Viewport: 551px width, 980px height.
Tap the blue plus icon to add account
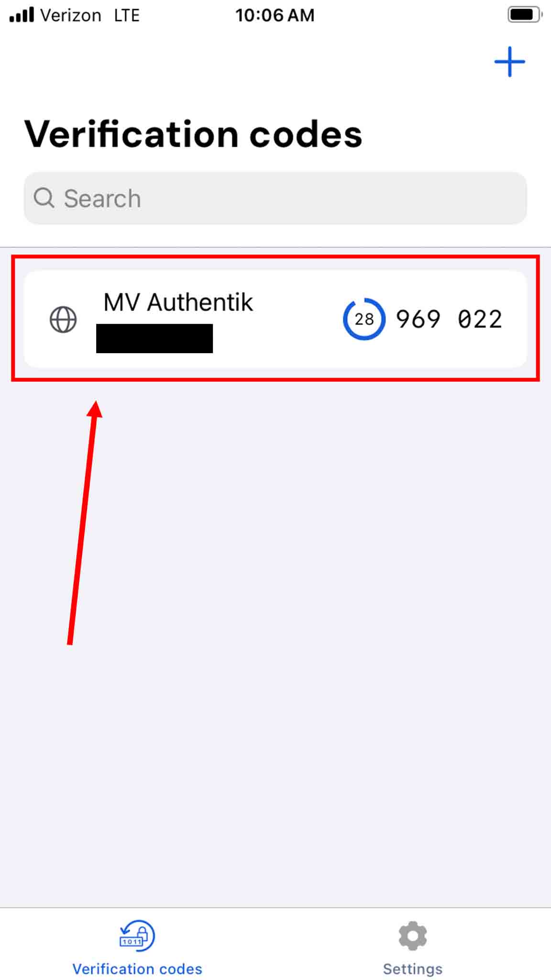(x=509, y=62)
